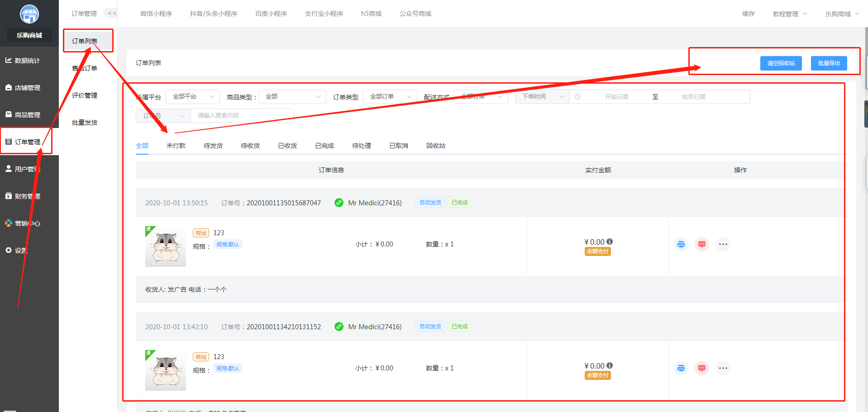The height and width of the screenshot is (412, 868).
Task: Expand the 商品类型 全部 dropdown
Action: (292, 97)
